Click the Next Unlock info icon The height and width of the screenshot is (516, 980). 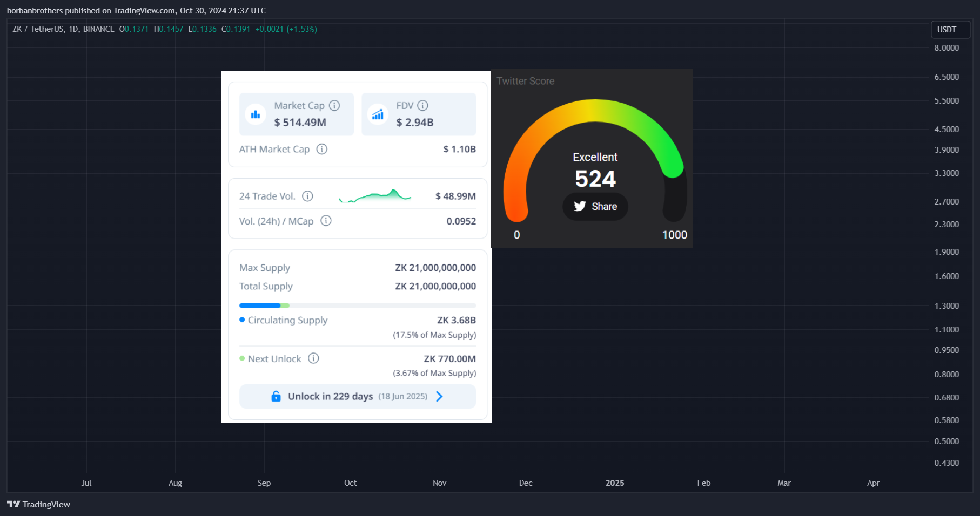click(x=313, y=358)
